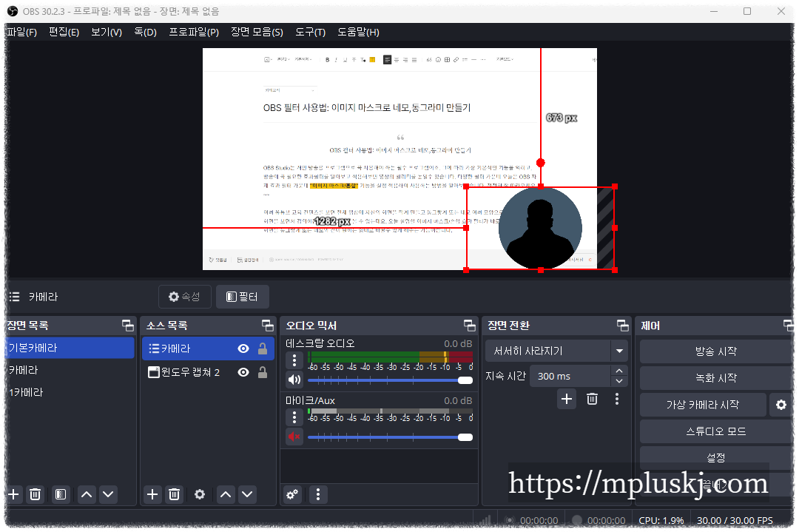Delete selected source trash icon
This screenshot has width=799, height=532.
click(x=175, y=494)
